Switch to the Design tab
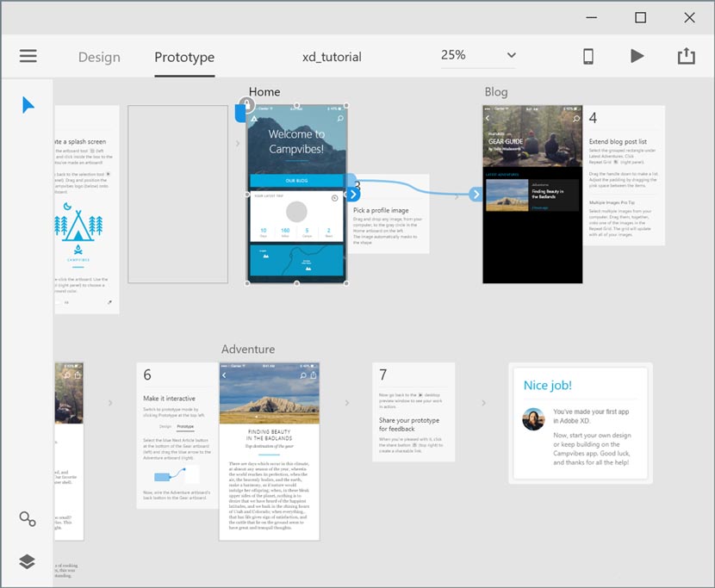 tap(99, 57)
